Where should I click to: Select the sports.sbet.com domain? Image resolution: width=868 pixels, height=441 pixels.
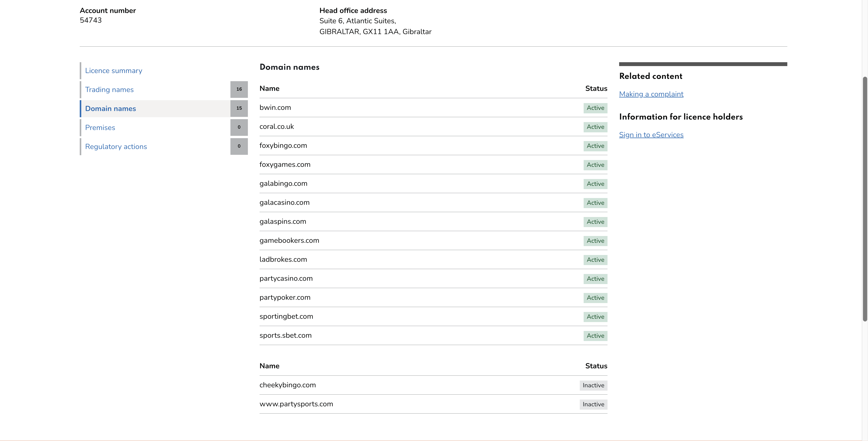pyautogui.click(x=285, y=335)
